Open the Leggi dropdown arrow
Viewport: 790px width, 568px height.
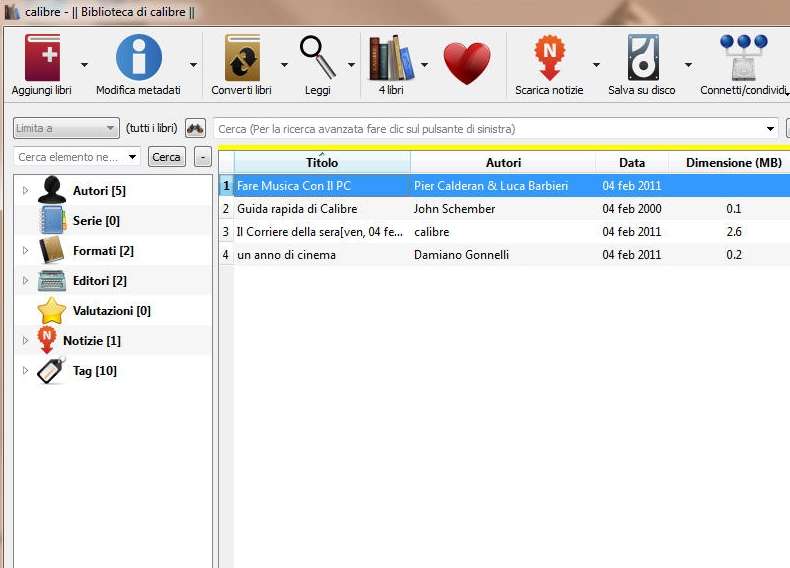(x=352, y=65)
